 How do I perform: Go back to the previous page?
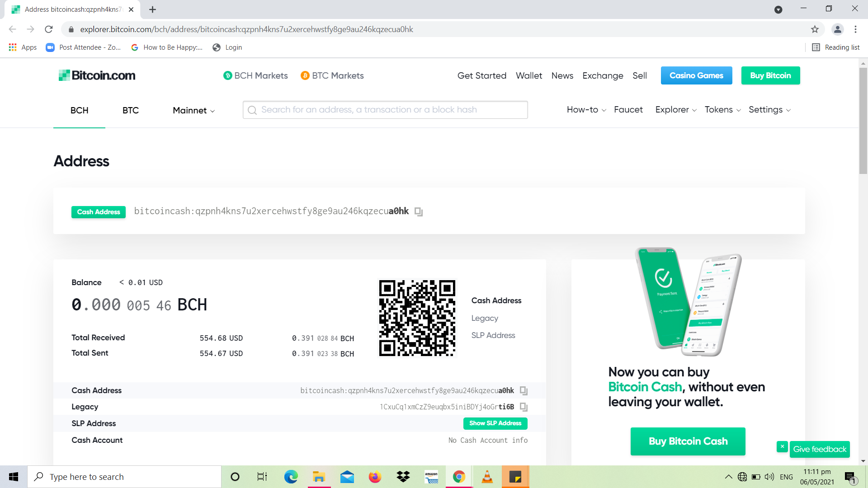(x=13, y=29)
